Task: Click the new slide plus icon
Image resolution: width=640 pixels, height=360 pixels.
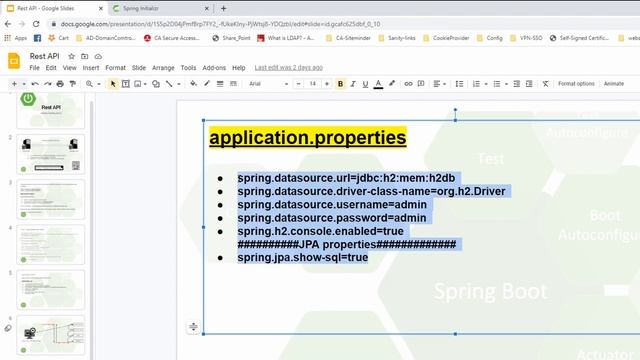Action: tap(14, 84)
